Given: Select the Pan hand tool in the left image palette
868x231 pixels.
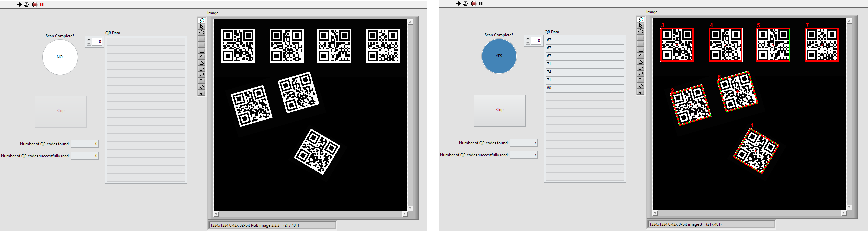Looking at the screenshot, I should tap(202, 33).
